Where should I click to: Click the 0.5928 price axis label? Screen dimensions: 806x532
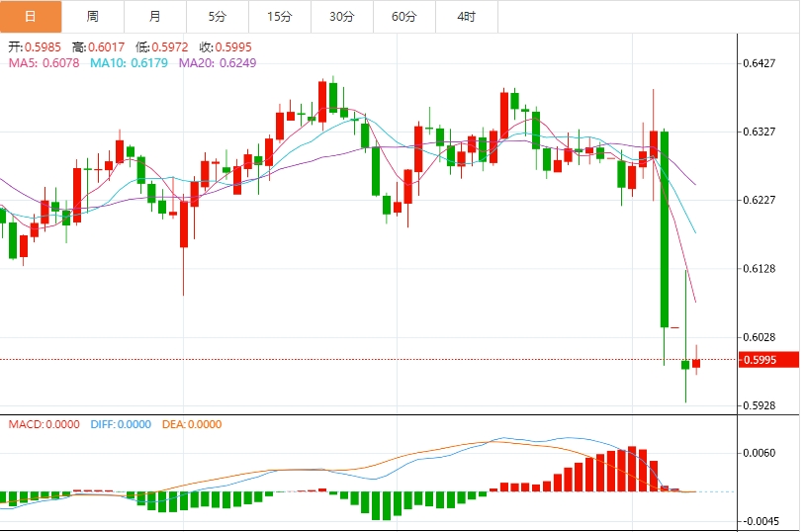[x=760, y=405]
